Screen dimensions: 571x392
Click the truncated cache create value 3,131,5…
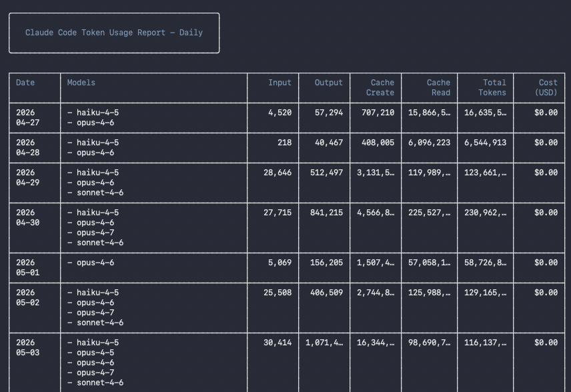tap(376, 173)
